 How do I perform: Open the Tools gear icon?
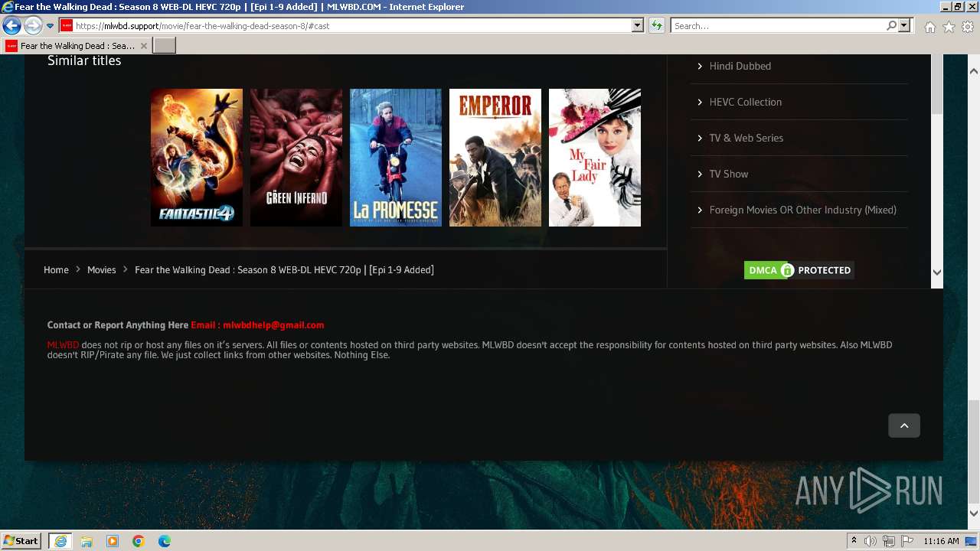968,27
